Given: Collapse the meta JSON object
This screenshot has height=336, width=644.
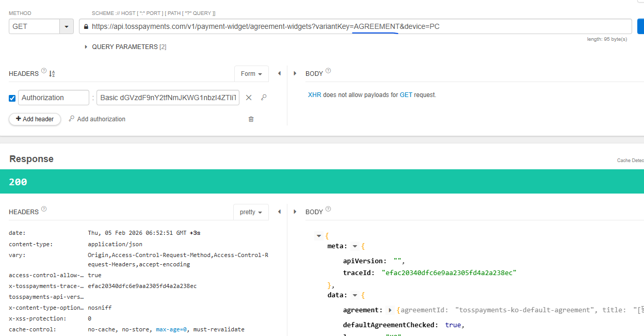Looking at the screenshot, I should point(355,246).
